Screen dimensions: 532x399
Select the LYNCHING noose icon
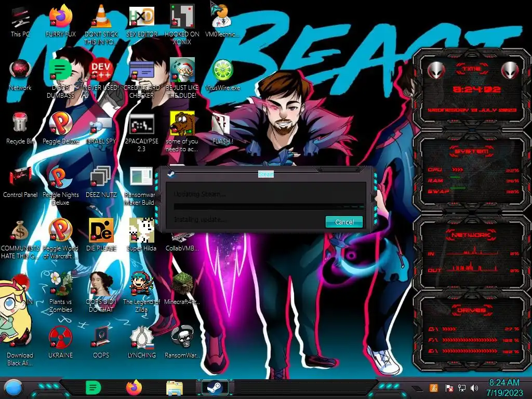[x=141, y=343]
